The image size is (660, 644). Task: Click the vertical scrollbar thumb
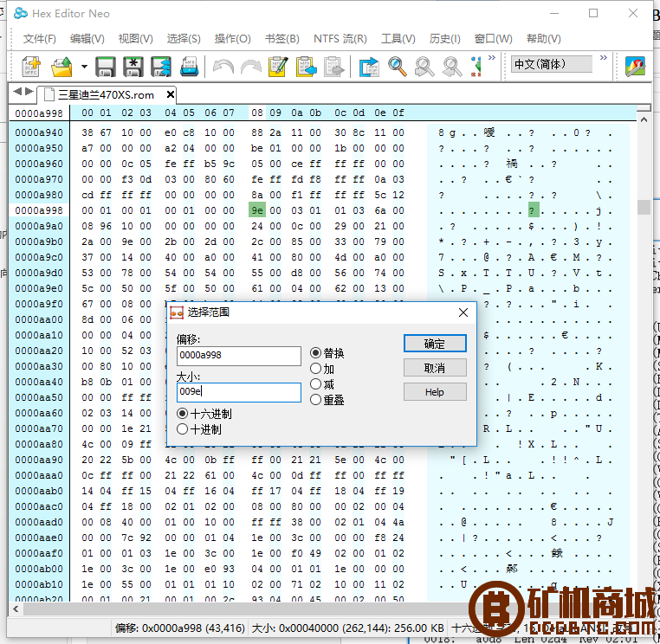tap(644, 207)
